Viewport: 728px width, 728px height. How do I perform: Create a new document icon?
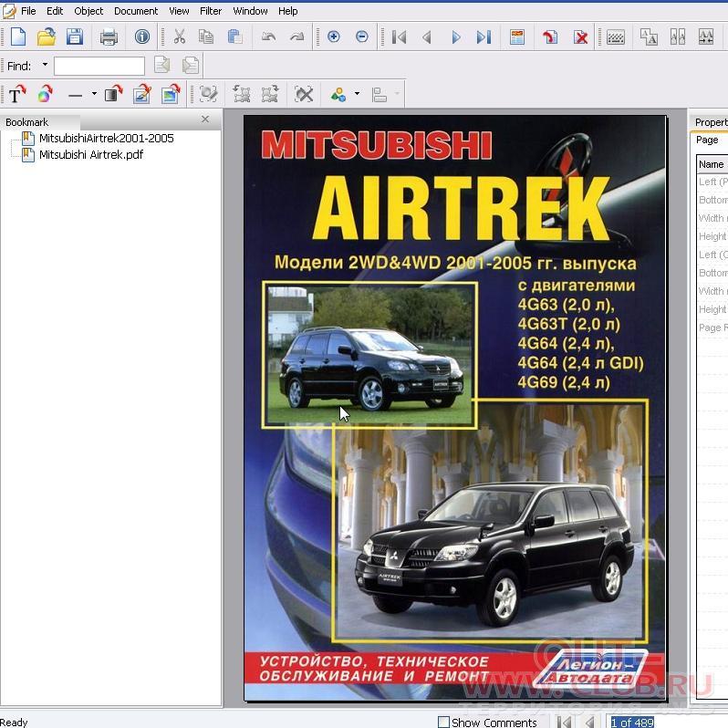tap(17, 36)
